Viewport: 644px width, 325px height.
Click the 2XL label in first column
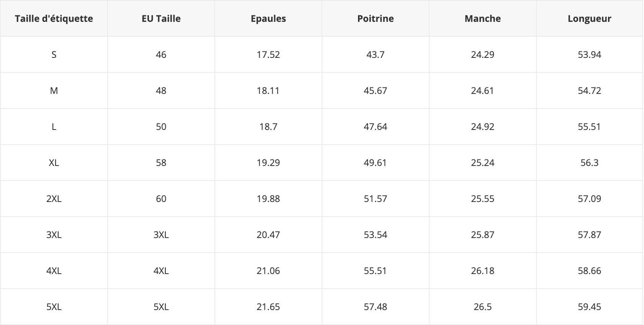click(x=54, y=199)
